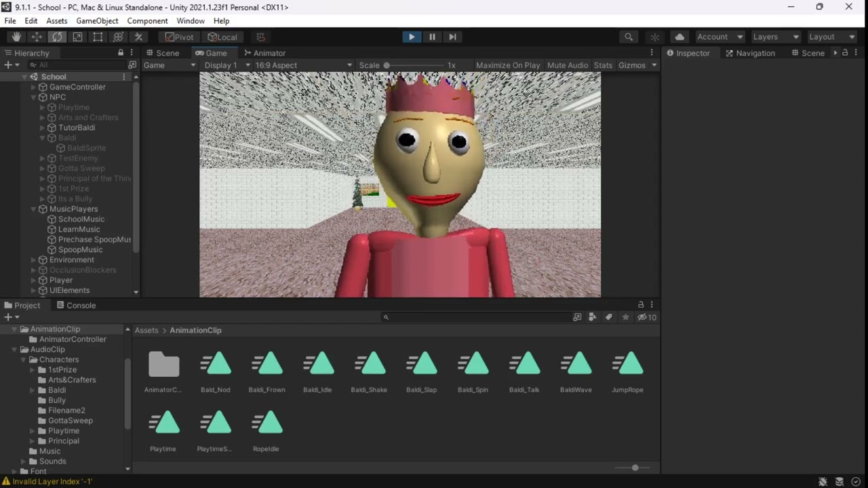This screenshot has height=488, width=868.
Task: Click the Project create plus icon
Action: (8, 317)
